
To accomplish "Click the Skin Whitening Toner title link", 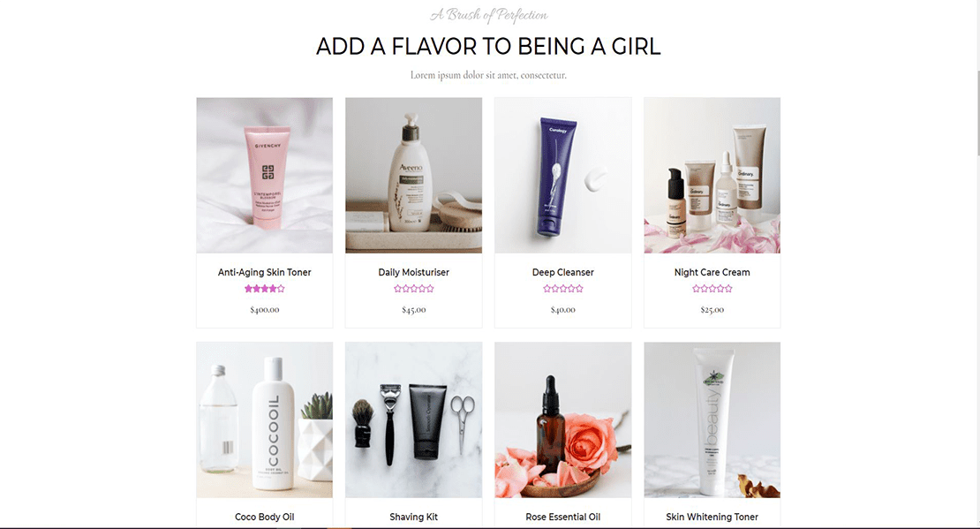I will (712, 518).
